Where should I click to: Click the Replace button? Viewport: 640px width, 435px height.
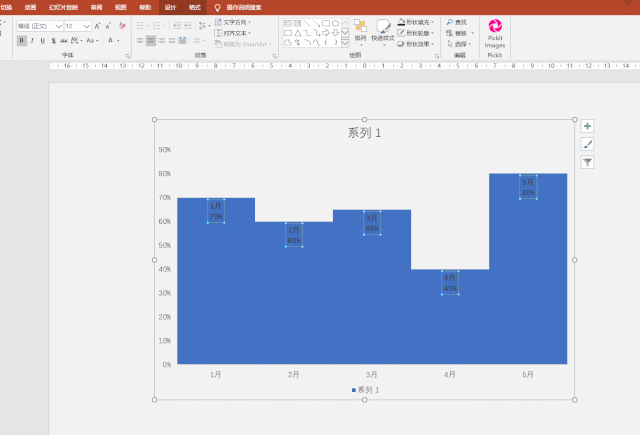(x=460, y=33)
